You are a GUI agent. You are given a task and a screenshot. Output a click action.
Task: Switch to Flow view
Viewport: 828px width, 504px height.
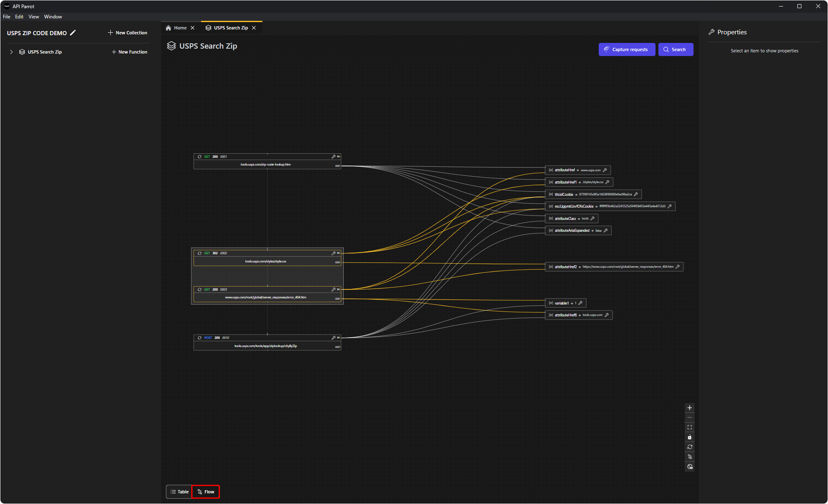pos(206,492)
